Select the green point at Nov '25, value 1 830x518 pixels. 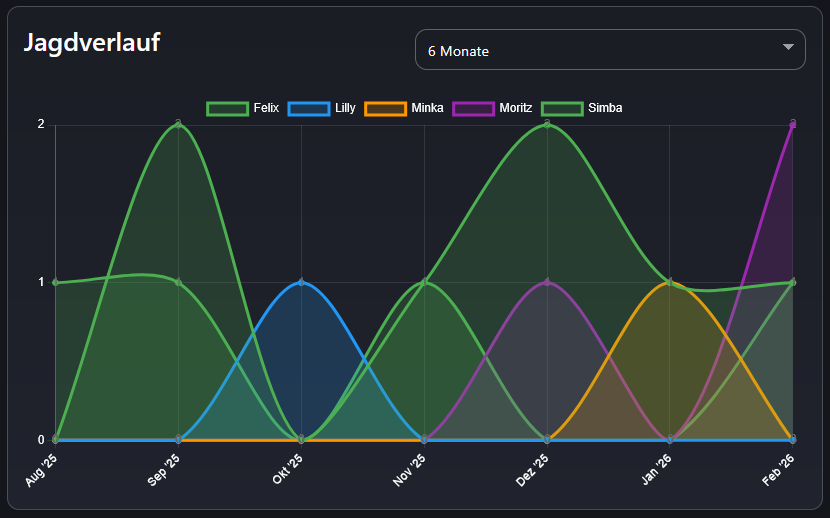click(x=424, y=282)
